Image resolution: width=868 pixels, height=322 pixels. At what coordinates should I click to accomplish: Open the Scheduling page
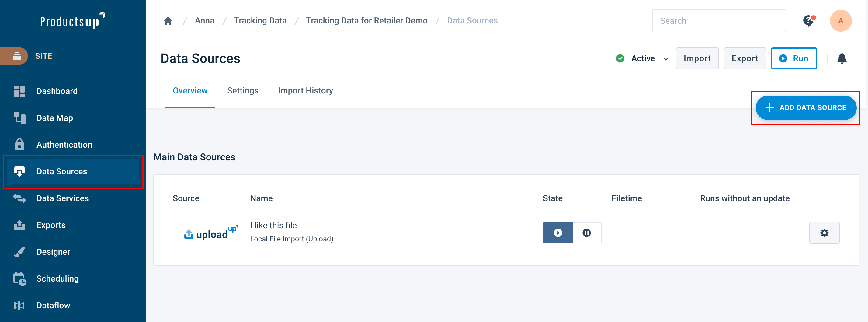click(x=57, y=278)
